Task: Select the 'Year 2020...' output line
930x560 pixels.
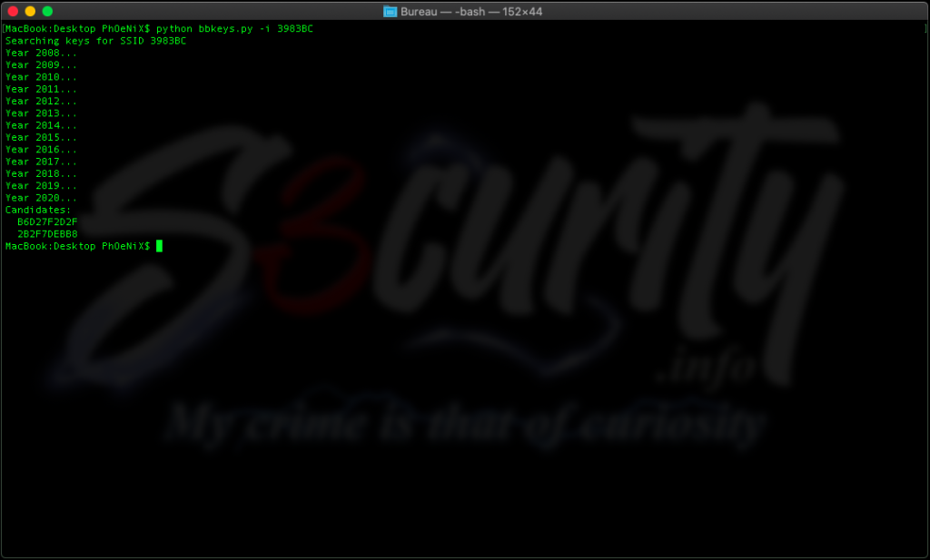Action: [x=41, y=198]
